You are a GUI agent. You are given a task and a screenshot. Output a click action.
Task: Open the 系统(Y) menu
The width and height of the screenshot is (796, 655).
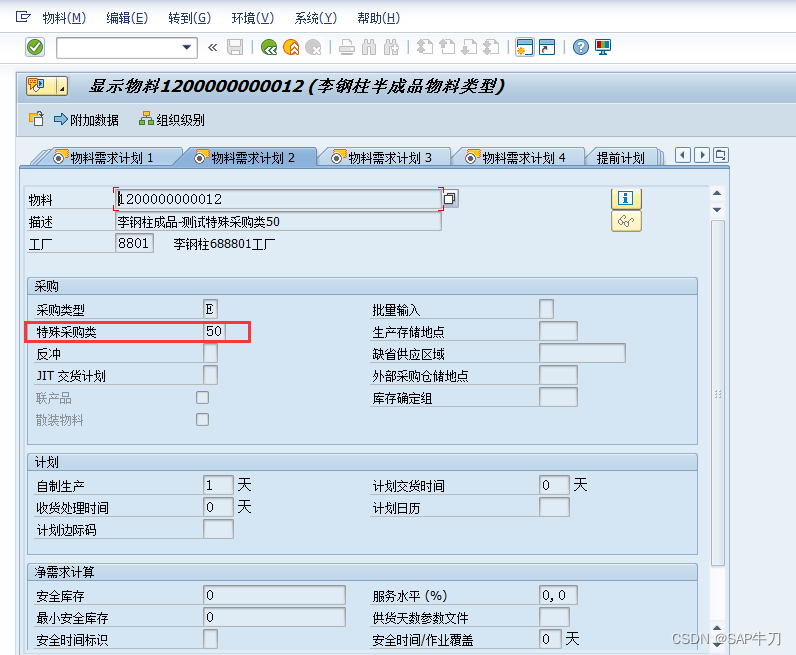coord(315,18)
